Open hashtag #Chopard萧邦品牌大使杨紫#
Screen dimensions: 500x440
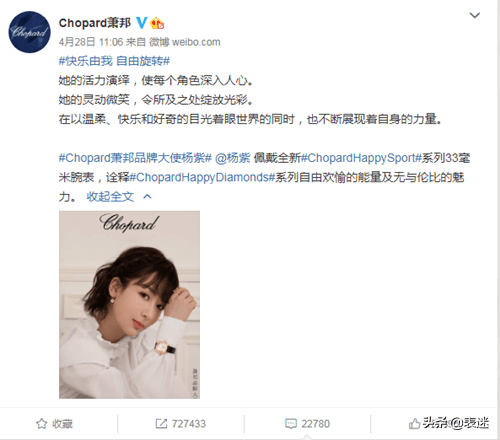click(x=135, y=158)
